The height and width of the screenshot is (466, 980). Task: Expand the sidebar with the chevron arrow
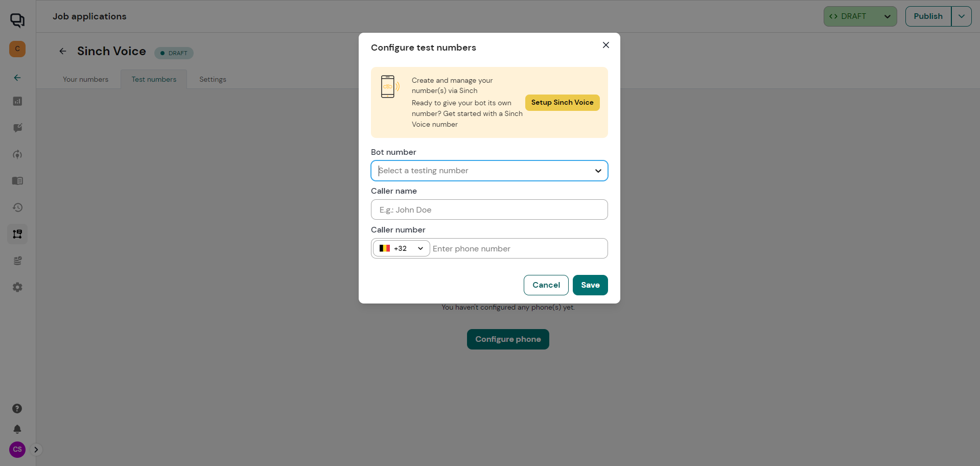coord(36,450)
